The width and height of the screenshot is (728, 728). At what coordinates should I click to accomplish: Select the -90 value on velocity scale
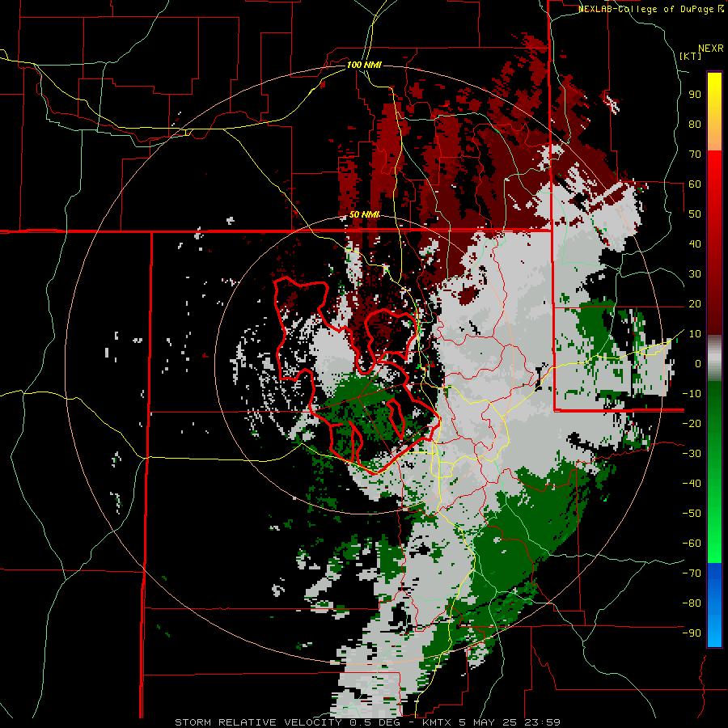[x=692, y=633]
